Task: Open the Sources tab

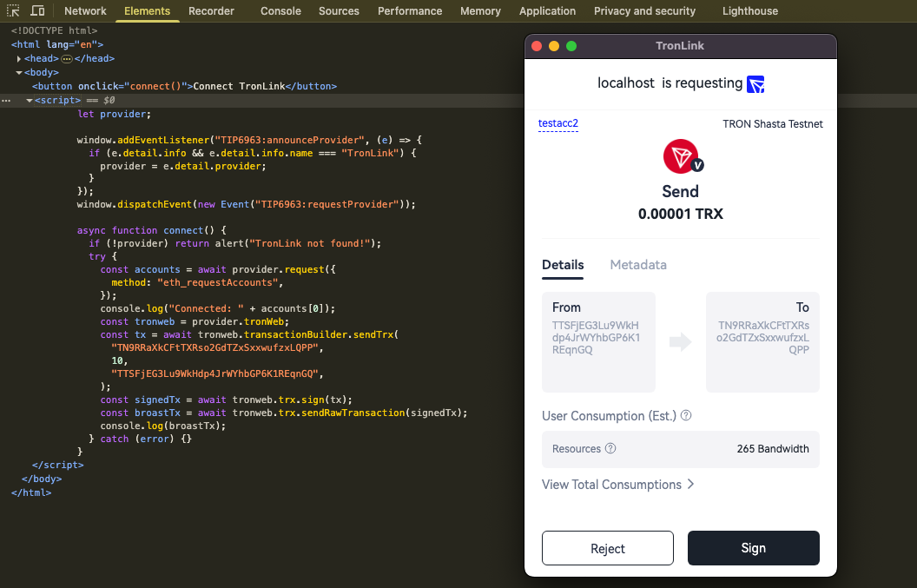Action: [x=340, y=11]
